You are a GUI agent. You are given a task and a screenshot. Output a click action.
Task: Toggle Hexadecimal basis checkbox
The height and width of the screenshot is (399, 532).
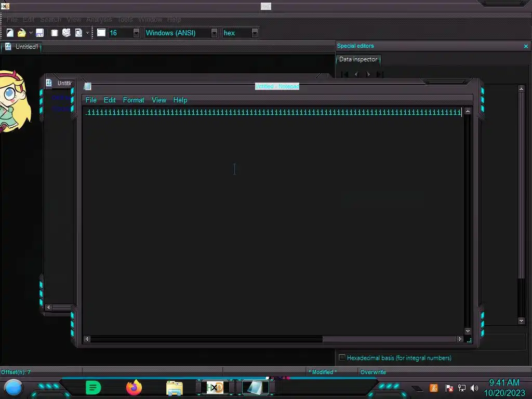point(342,357)
